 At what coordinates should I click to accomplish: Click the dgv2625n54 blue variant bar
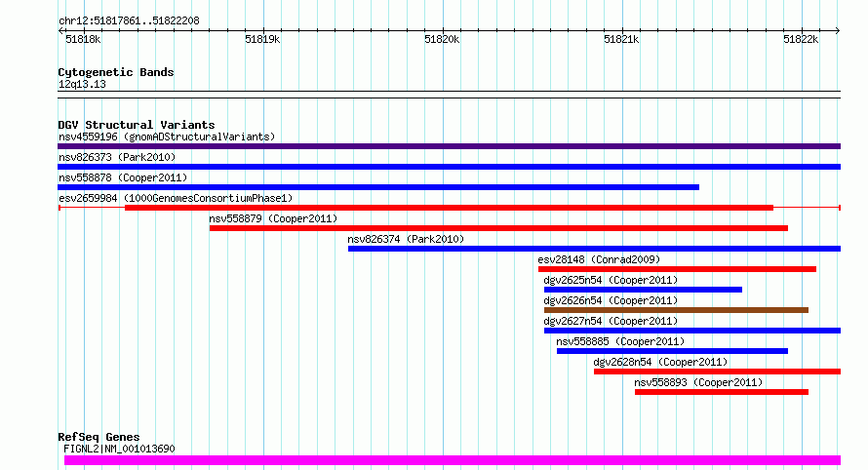coord(644,290)
